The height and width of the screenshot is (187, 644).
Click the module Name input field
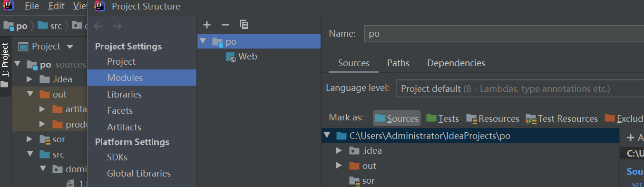pyautogui.click(x=504, y=34)
